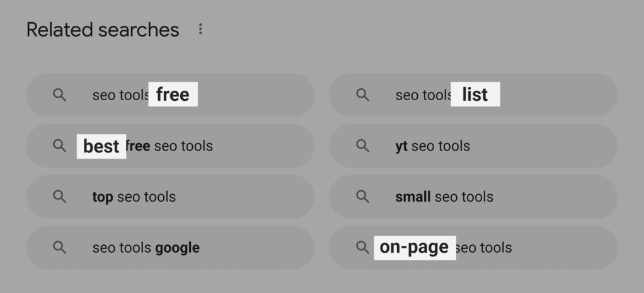The image size is (644, 293).
Task: Click the highlighted 'on-page' keyword label
Action: pos(414,247)
